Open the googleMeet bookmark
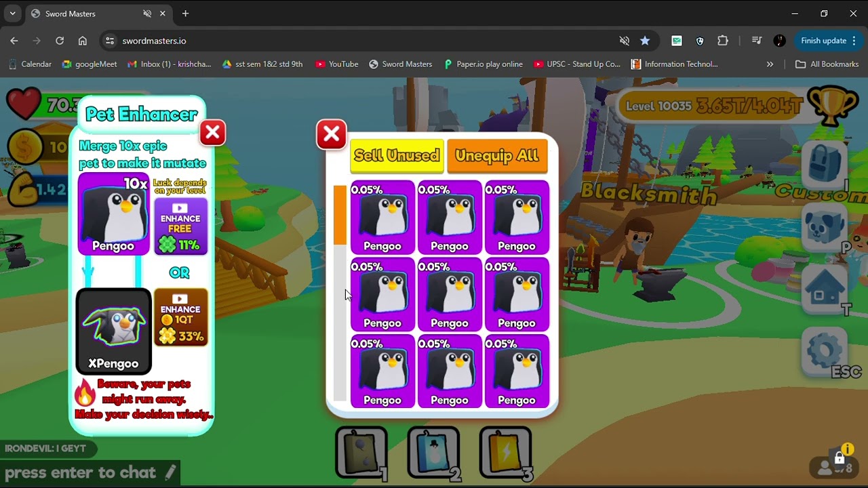This screenshot has height=488, width=868. click(90, 64)
